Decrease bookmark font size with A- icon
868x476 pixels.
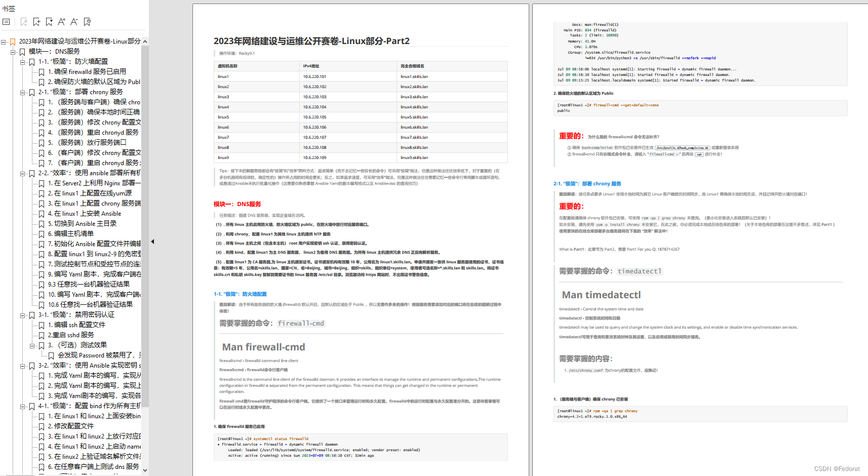[x=74, y=22]
